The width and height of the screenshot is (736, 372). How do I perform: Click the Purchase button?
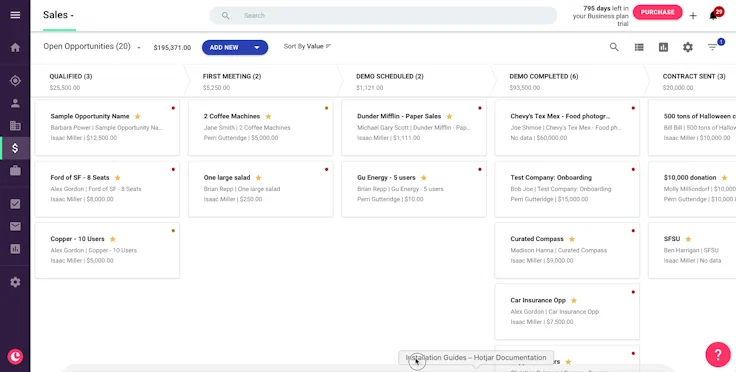pyautogui.click(x=658, y=12)
